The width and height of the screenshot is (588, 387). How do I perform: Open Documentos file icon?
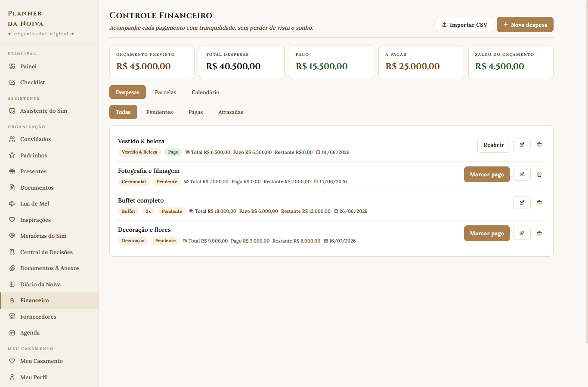coord(12,188)
